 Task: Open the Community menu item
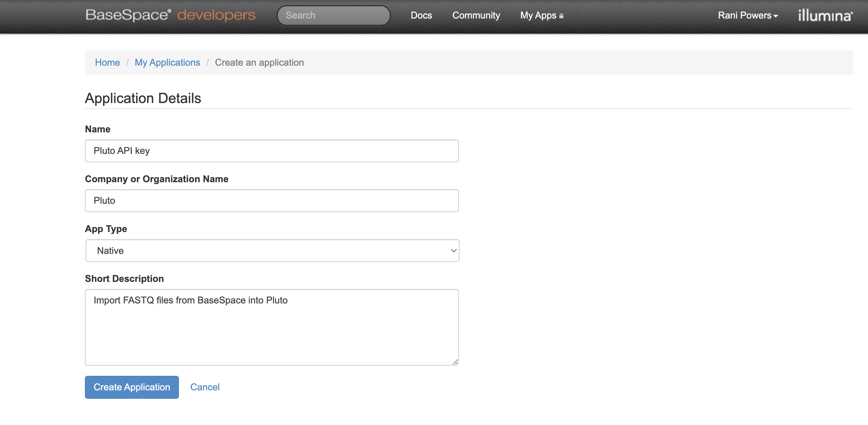pos(476,15)
